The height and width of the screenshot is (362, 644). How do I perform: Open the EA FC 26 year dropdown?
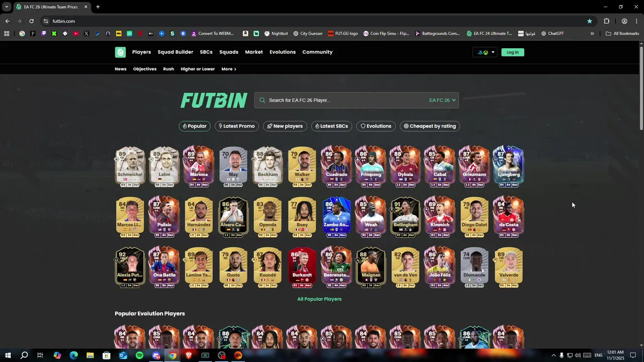click(442, 100)
